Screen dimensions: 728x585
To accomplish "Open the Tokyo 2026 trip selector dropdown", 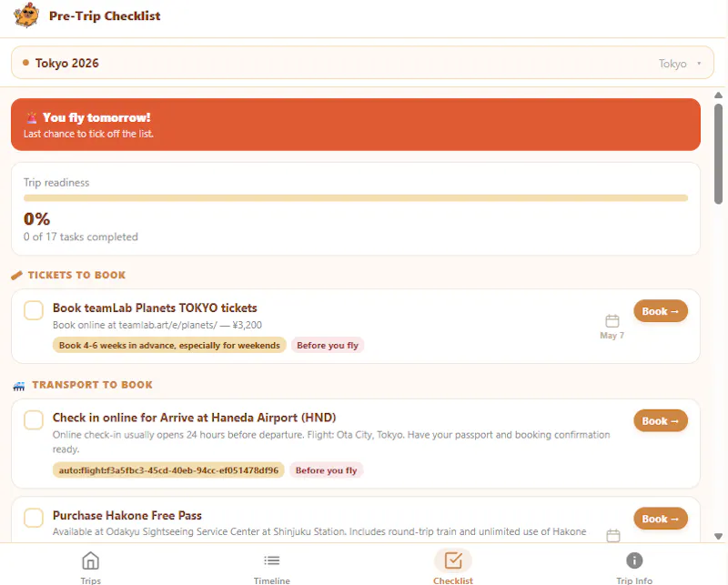I will click(x=362, y=63).
